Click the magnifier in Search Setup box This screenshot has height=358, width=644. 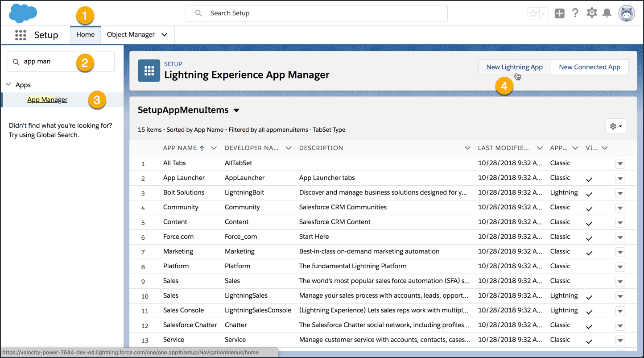(x=198, y=13)
